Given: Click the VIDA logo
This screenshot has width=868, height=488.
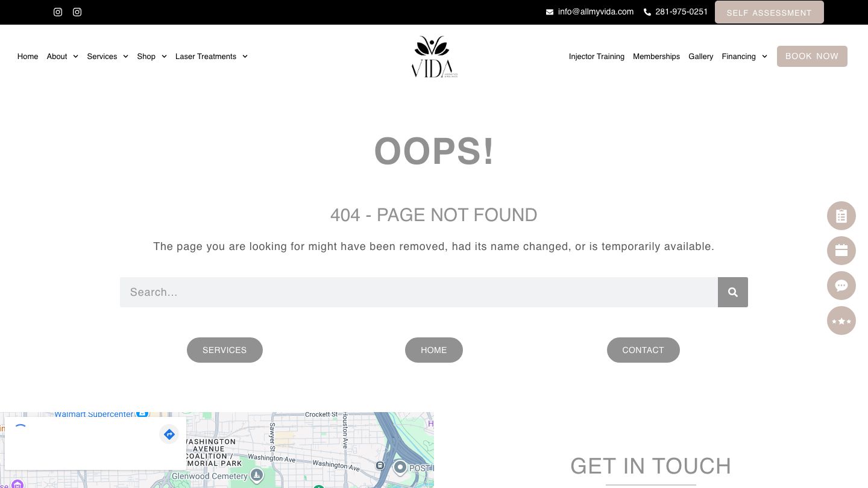Looking at the screenshot, I should click(x=434, y=57).
